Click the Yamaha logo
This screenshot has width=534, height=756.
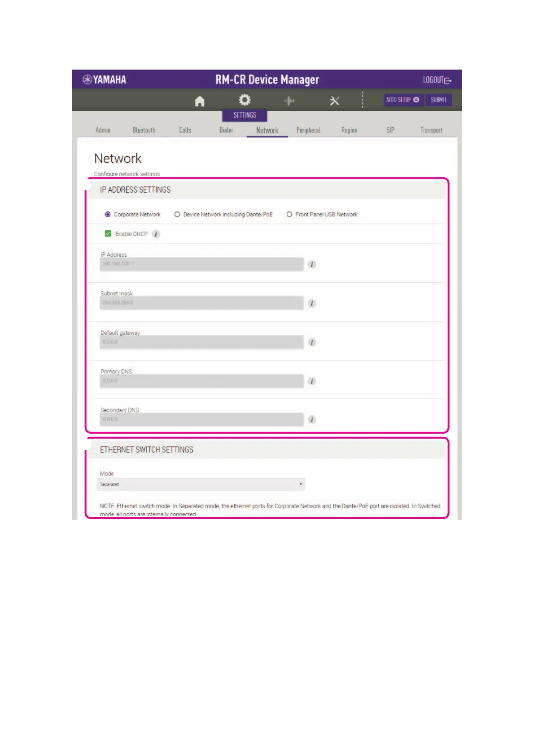(104, 79)
